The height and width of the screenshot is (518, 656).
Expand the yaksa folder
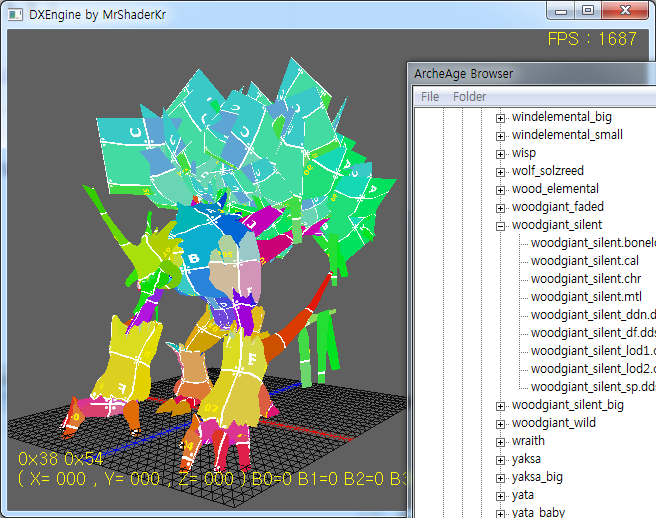click(x=500, y=460)
